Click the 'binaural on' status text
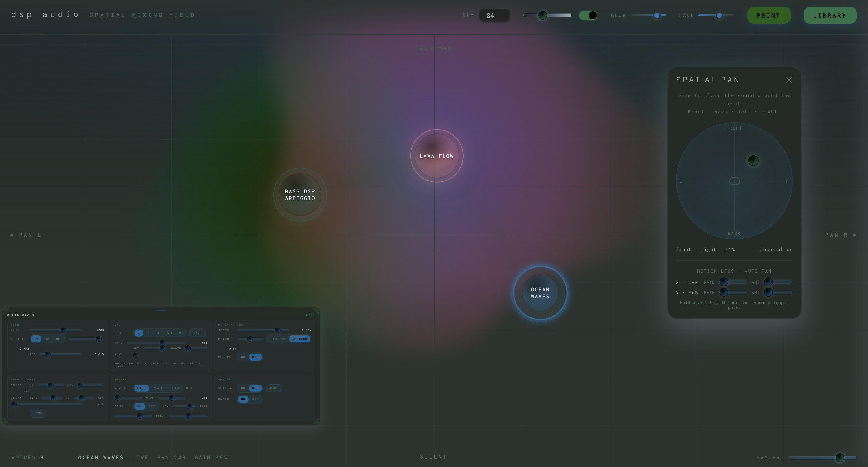 [x=775, y=250]
